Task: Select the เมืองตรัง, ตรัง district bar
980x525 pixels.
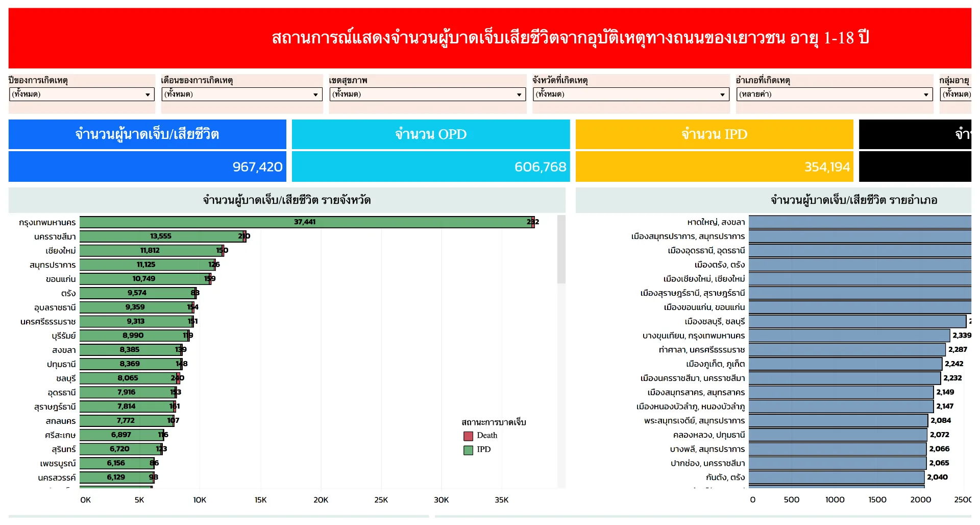Action: tap(860, 265)
